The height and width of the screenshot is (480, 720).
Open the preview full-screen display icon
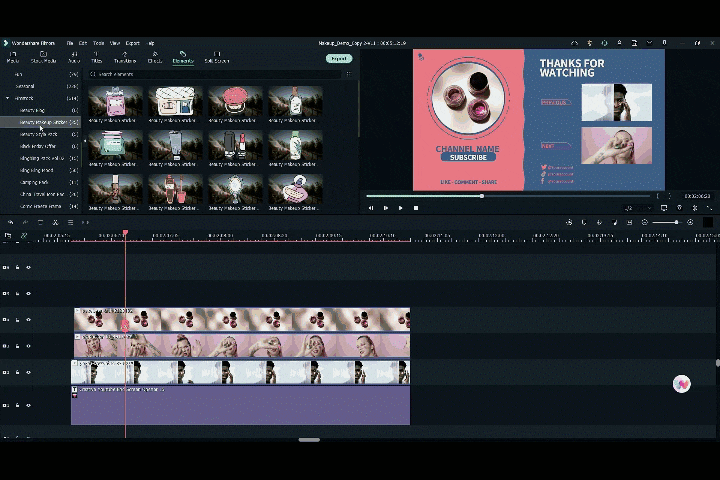pos(664,208)
